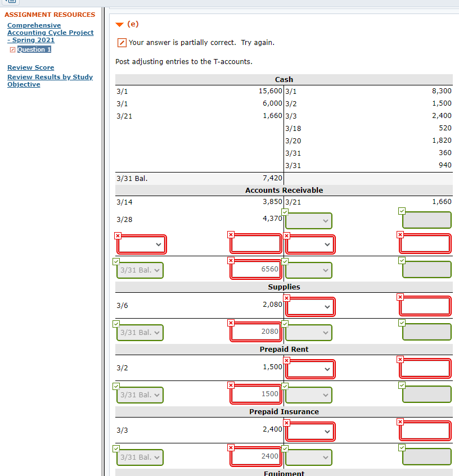Click the red X icon above the 1500 Prepaid Rent field
The image size is (459, 476).
pyautogui.click(x=231, y=386)
